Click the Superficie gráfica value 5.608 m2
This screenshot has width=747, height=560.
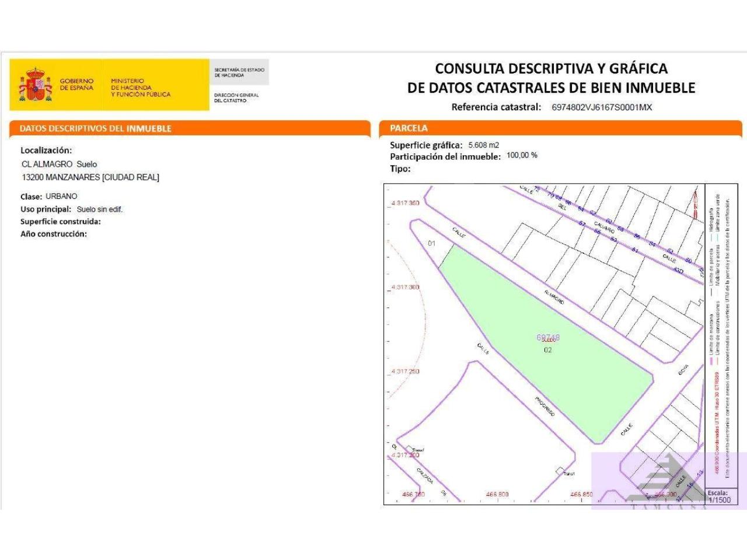(x=484, y=145)
